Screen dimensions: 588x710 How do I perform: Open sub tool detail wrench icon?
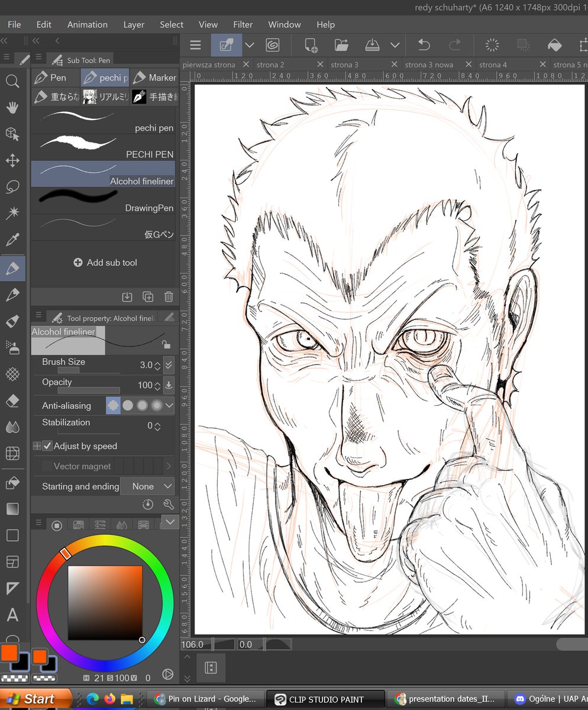[x=168, y=504]
